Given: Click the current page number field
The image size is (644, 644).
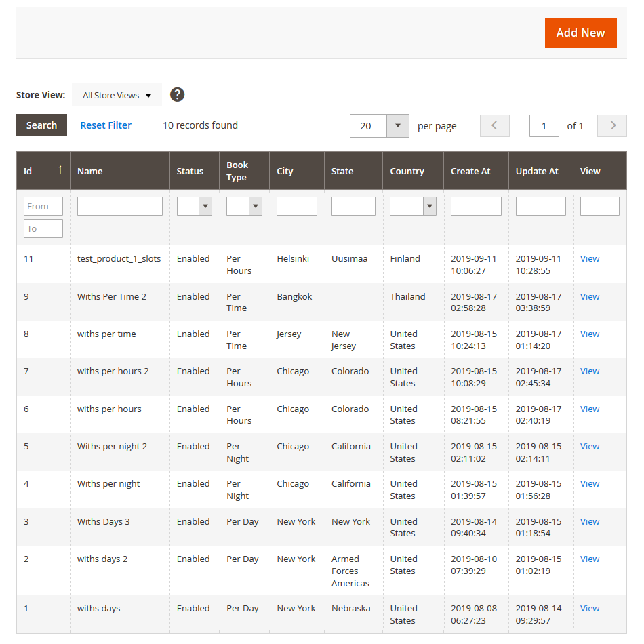Looking at the screenshot, I should pyautogui.click(x=544, y=125).
